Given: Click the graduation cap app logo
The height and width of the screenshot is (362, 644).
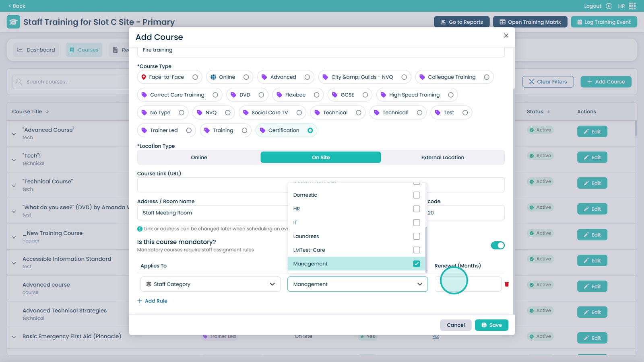Looking at the screenshot, I should [13, 22].
